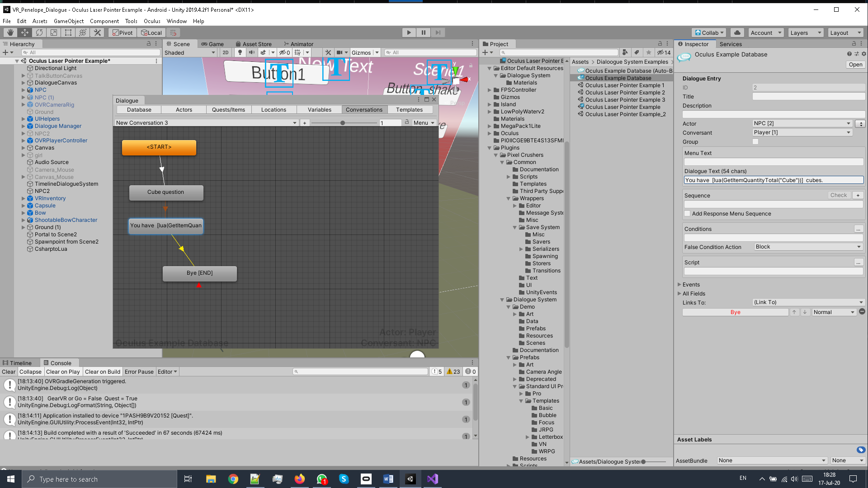
Task: Open Actor NPC dropdown
Action: pos(802,123)
